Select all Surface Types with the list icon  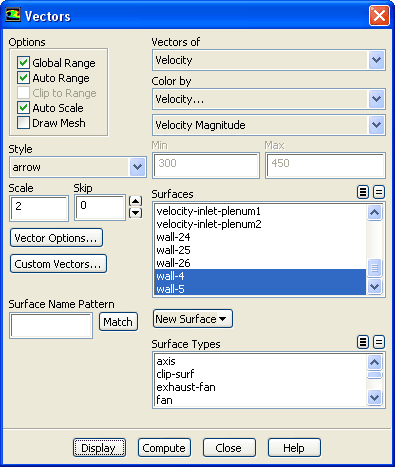(x=363, y=342)
